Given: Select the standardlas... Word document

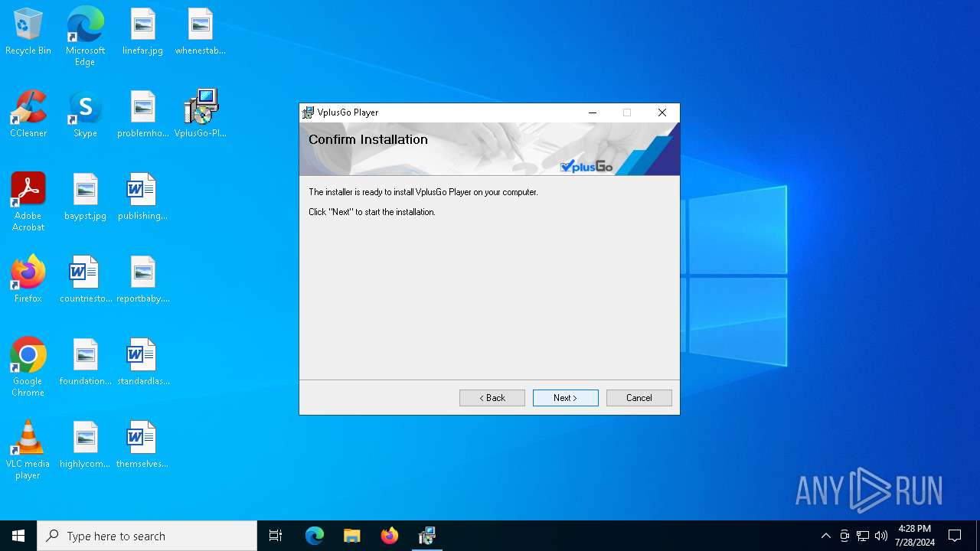Looking at the screenshot, I should [142, 363].
